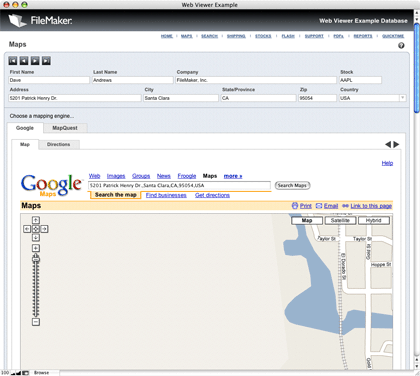The width and height of the screenshot is (420, 376).
Task: Click the web viewer forward arrow
Action: click(396, 144)
